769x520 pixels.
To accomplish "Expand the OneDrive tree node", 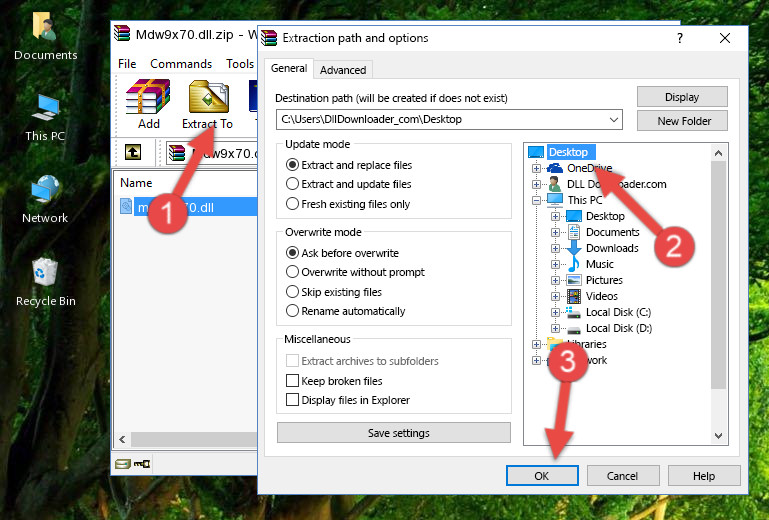I will tap(536, 168).
